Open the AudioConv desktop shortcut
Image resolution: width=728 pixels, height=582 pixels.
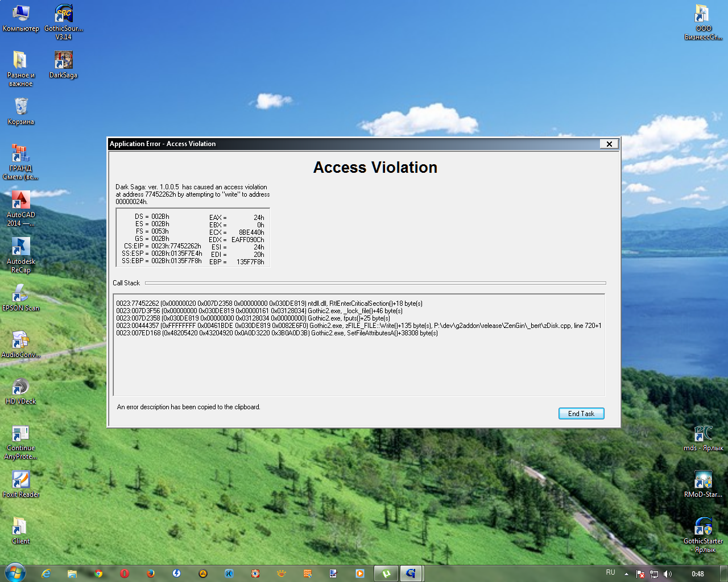20,344
